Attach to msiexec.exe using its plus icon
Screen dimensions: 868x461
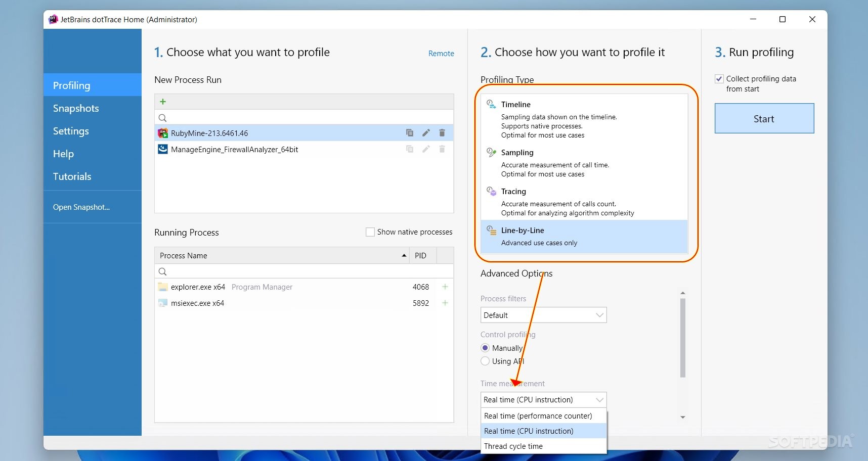point(445,303)
